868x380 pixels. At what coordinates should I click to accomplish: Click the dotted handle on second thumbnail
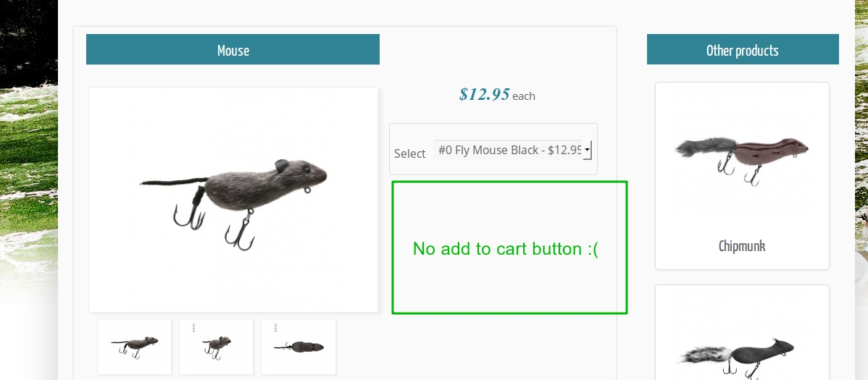tap(193, 328)
